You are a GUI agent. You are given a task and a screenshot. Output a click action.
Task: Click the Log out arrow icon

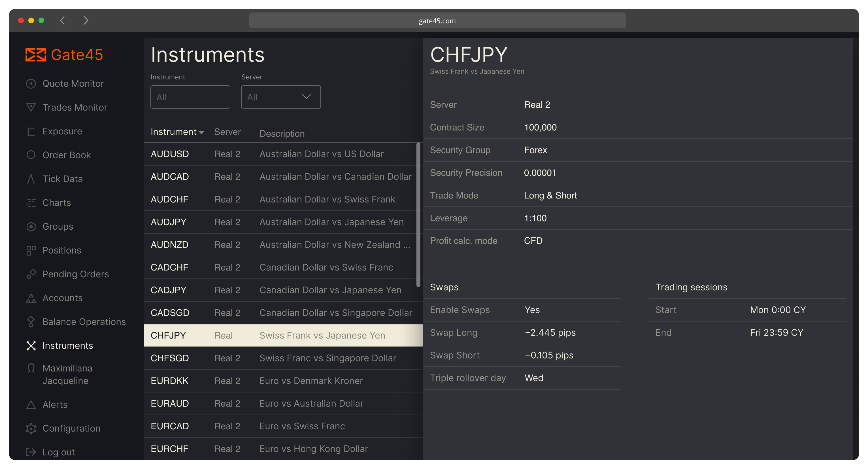[31, 452]
